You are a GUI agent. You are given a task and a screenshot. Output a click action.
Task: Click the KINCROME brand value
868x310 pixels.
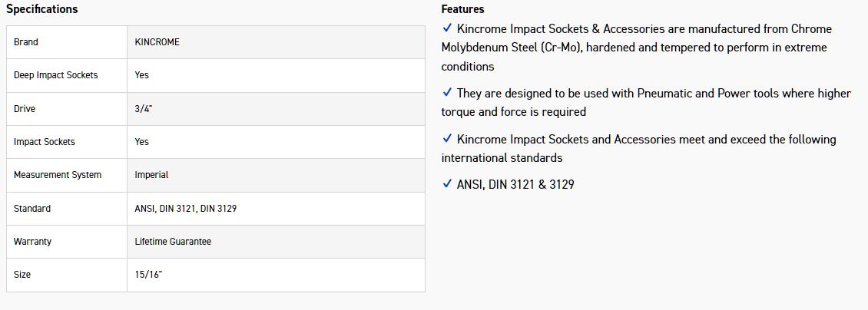(157, 42)
